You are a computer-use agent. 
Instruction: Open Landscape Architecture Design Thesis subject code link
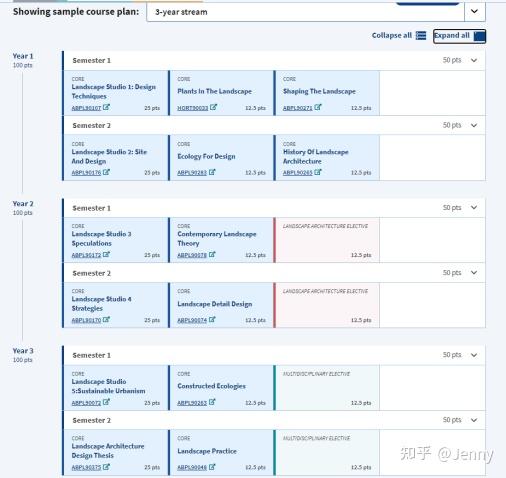click(x=86, y=468)
